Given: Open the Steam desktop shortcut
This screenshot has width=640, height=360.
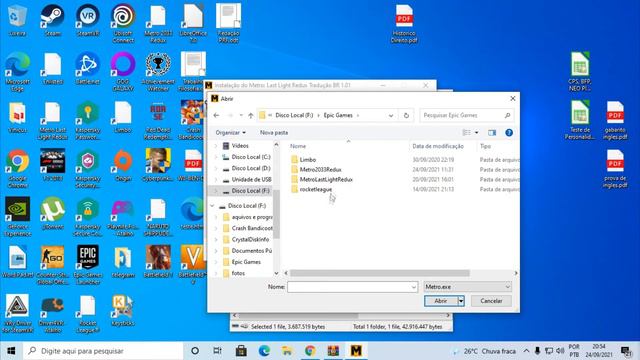Looking at the screenshot, I should tap(52, 20).
